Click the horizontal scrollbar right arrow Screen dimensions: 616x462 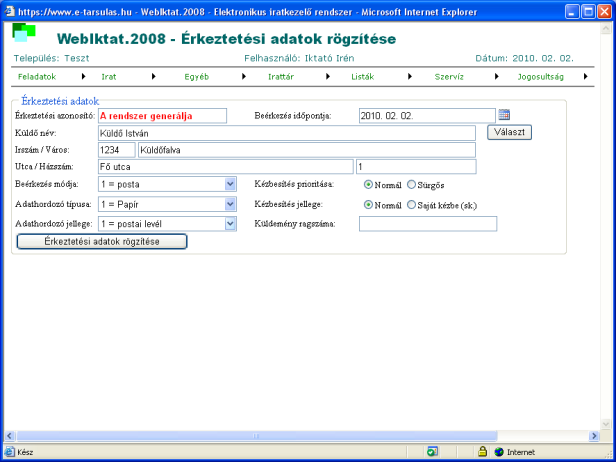click(594, 436)
